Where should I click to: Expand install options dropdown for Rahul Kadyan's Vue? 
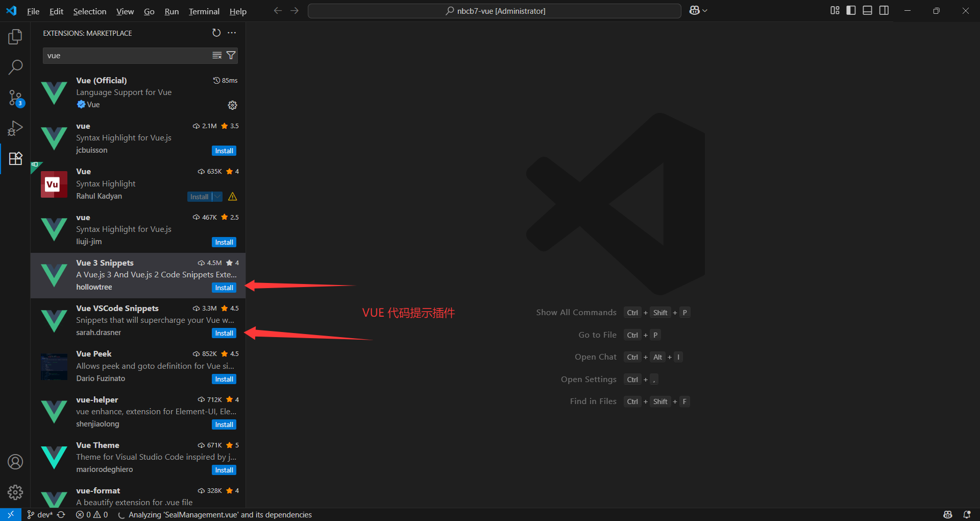(217, 197)
